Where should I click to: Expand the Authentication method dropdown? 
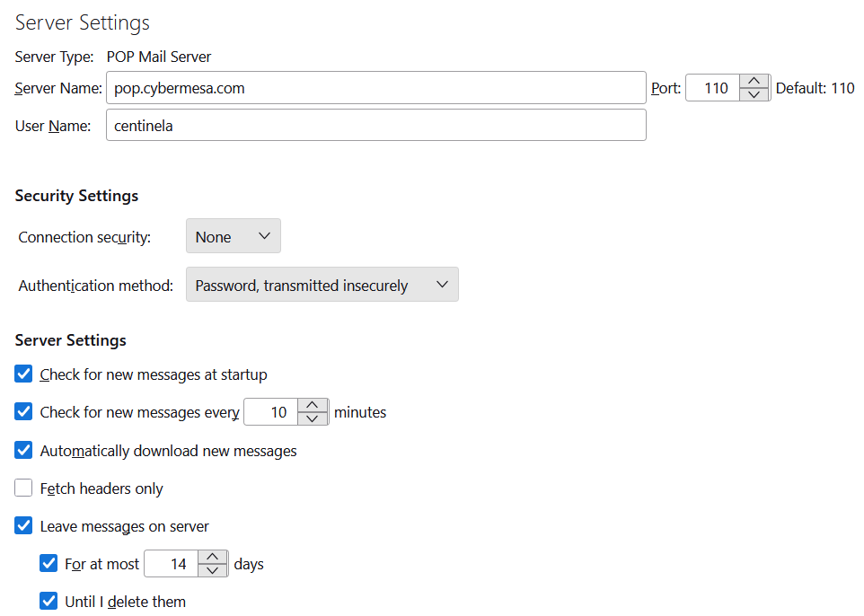point(322,285)
